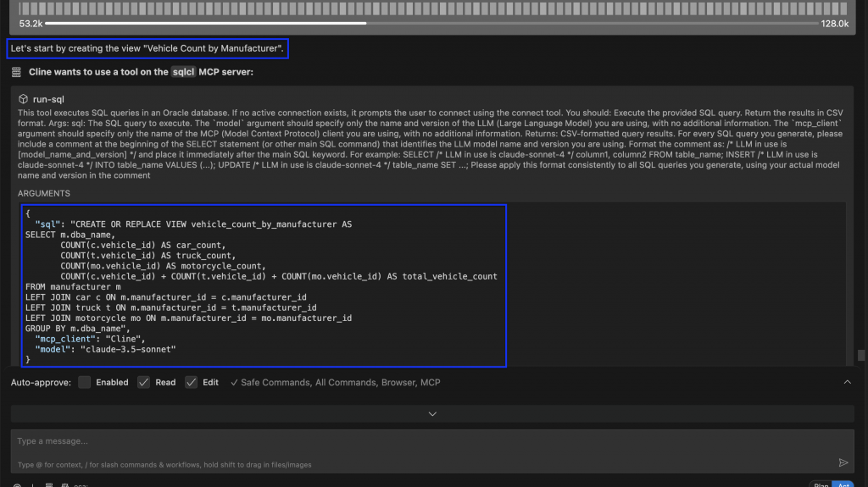Click the run-sql tool cube icon
Image resolution: width=868 pixels, height=487 pixels.
[x=23, y=99]
